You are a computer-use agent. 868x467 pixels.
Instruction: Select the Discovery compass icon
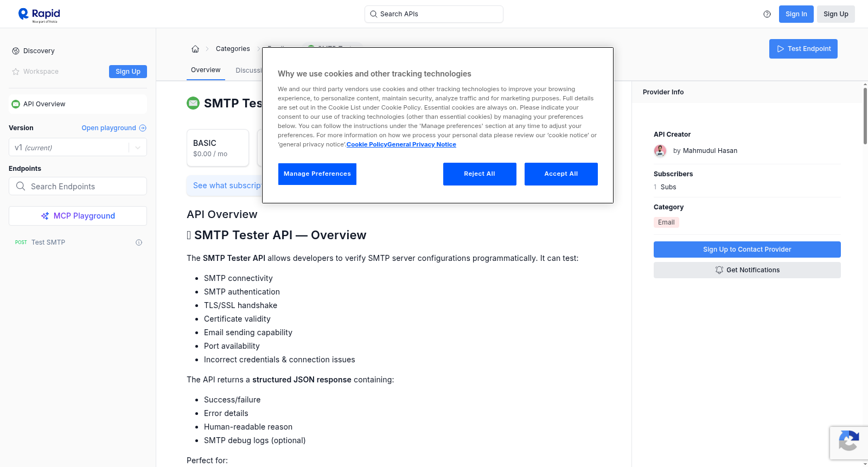tap(16, 51)
